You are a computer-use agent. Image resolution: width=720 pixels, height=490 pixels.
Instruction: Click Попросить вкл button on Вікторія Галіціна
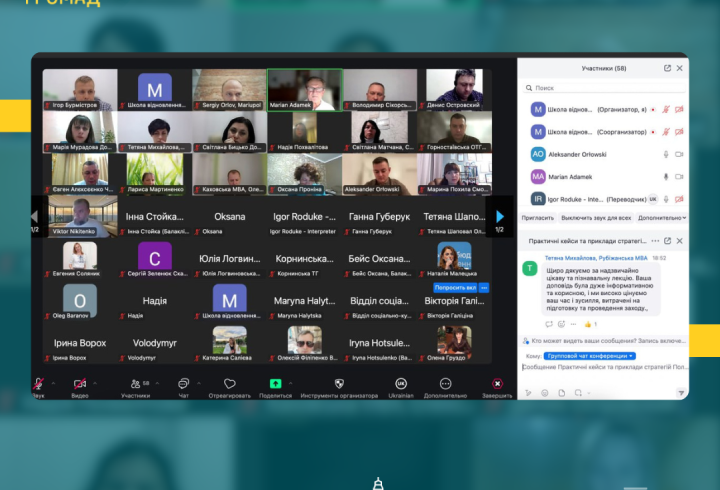tap(455, 287)
